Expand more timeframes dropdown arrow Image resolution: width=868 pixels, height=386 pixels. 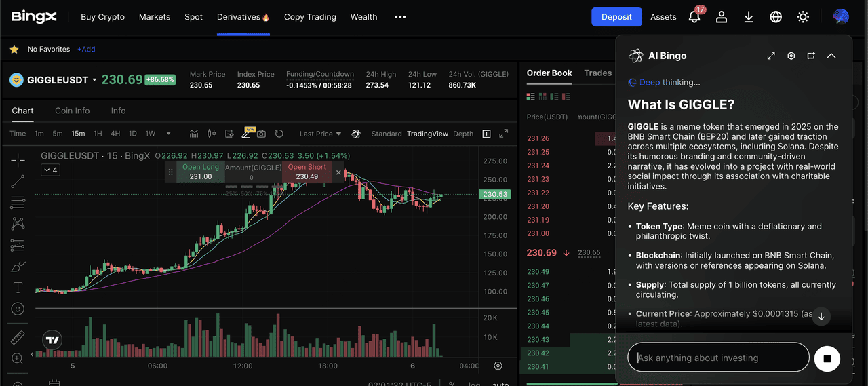tap(168, 134)
